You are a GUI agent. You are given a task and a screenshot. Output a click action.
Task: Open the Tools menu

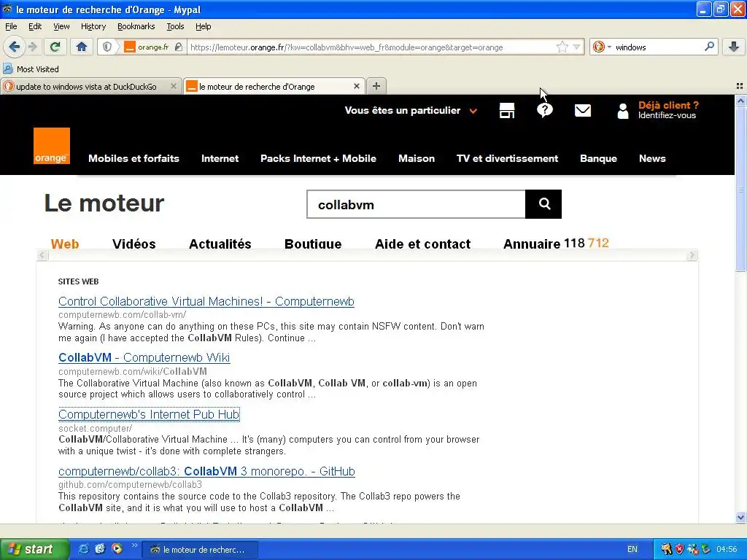[x=175, y=26]
